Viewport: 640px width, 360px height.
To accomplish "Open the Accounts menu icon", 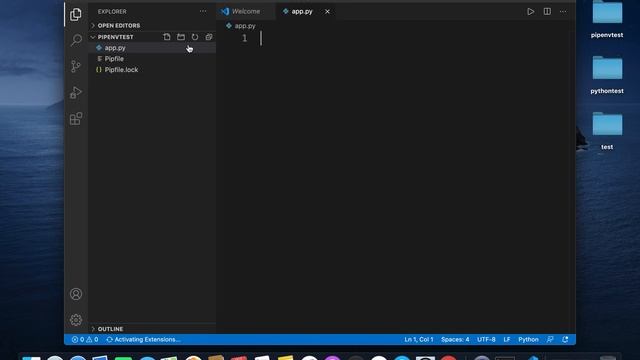I will [x=76, y=294].
